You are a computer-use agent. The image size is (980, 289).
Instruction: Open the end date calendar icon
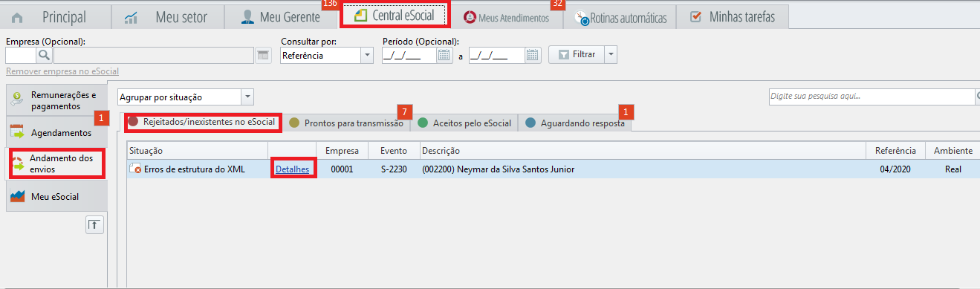(533, 55)
